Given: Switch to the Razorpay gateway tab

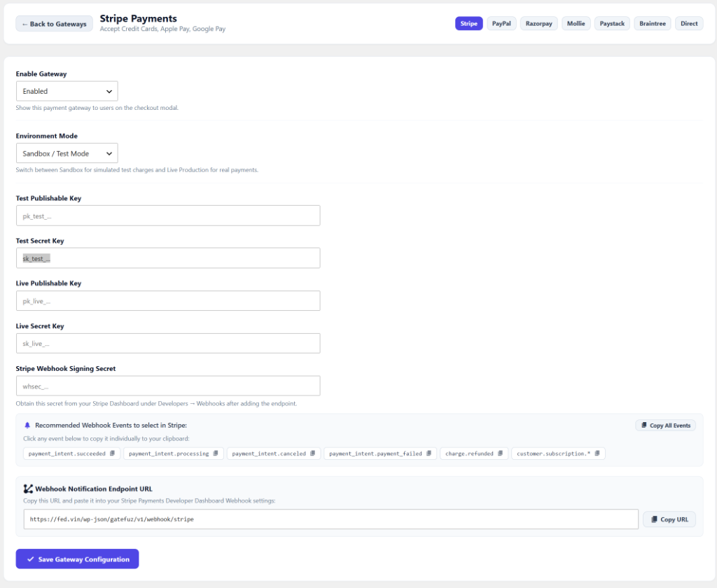Looking at the screenshot, I should (x=538, y=23).
